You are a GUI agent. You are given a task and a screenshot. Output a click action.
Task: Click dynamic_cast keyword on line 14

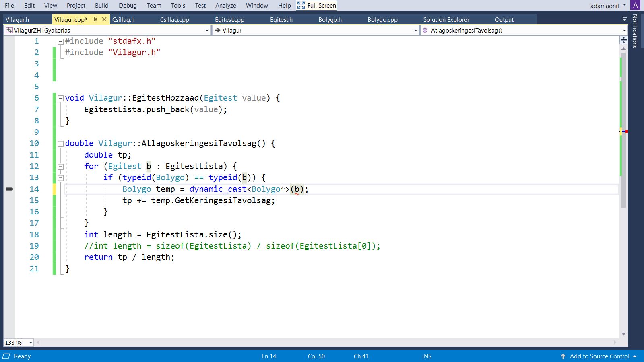click(x=218, y=189)
